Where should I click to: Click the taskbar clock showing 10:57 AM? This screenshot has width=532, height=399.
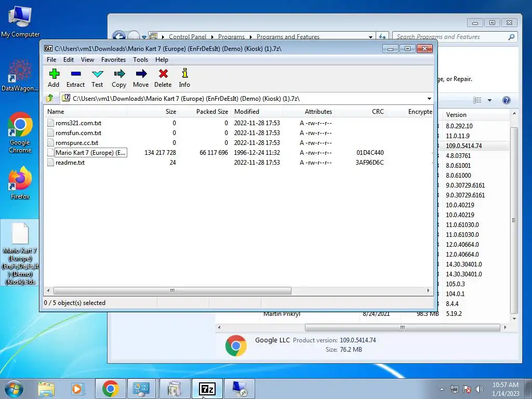pos(506,389)
